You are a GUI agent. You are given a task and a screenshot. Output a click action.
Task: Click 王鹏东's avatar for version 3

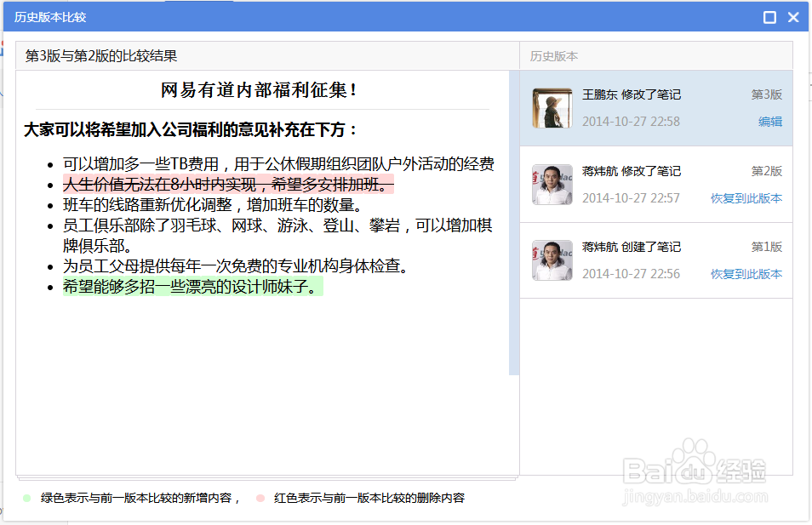[552, 107]
